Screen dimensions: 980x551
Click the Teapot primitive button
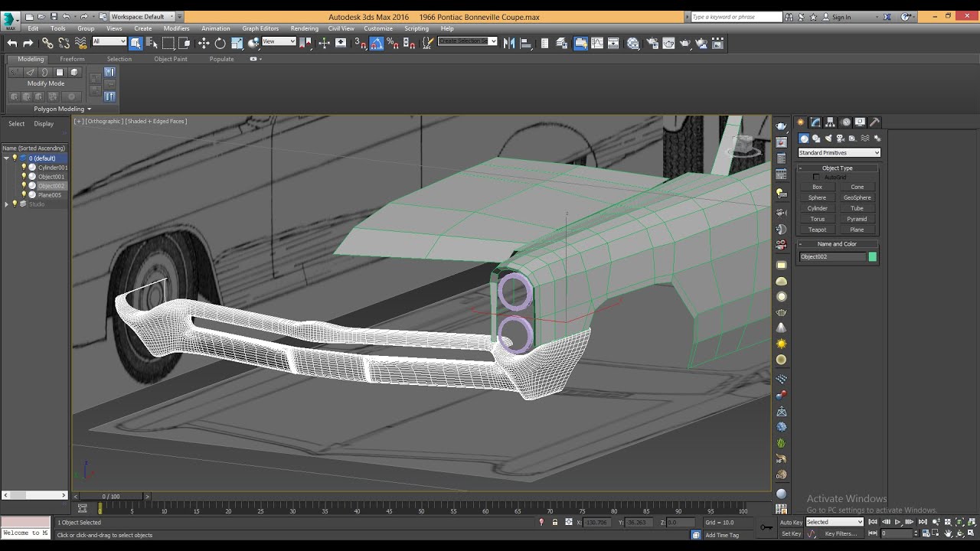(x=818, y=230)
